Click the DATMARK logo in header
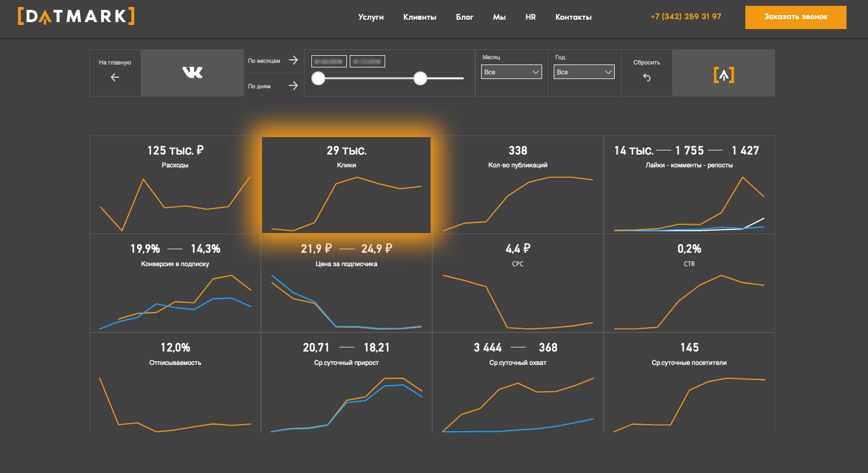 [76, 16]
